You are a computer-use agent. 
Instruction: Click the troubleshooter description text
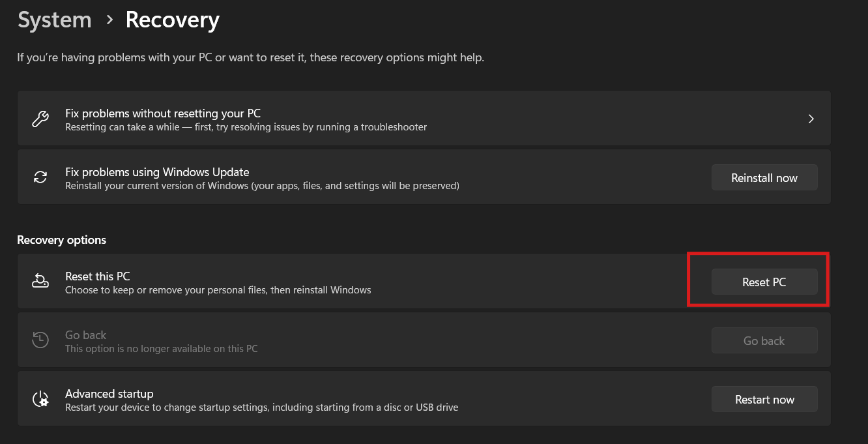coord(245,126)
